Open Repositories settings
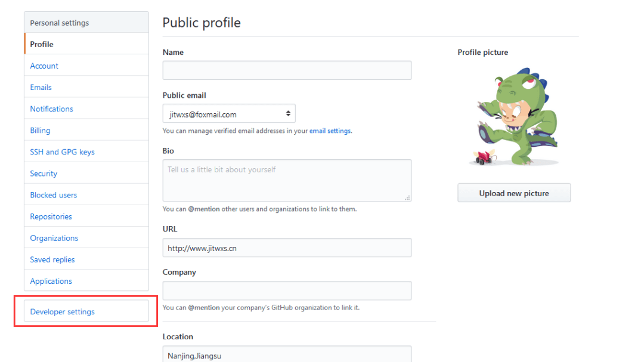Screen dimensions: 644x362 (51, 216)
